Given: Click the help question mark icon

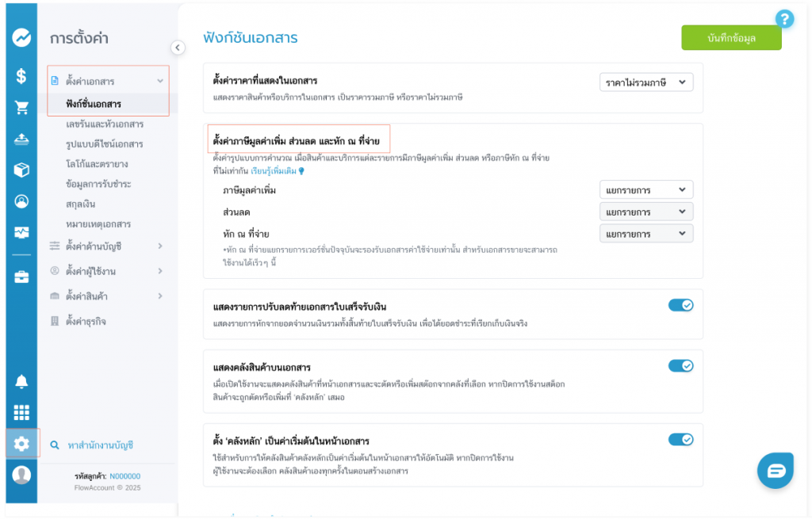Looking at the screenshot, I should click(x=784, y=19).
